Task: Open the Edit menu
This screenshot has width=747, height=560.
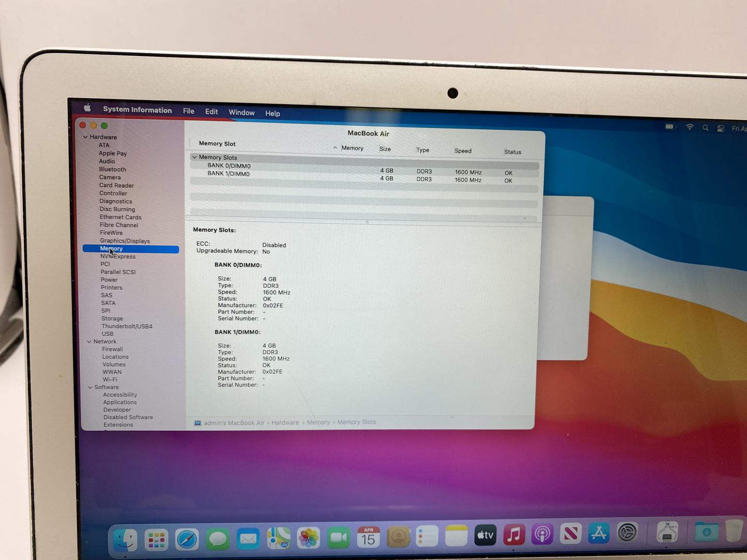Action: tap(212, 111)
